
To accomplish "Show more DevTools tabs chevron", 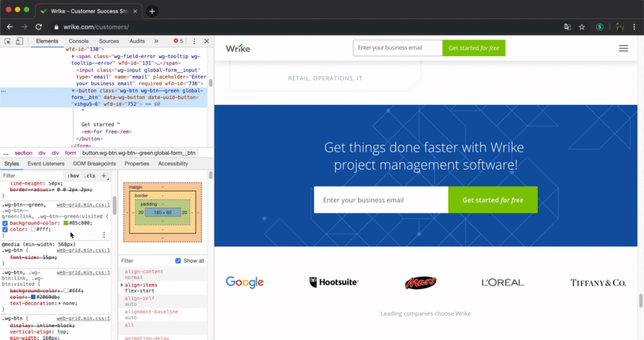I will (x=156, y=41).
